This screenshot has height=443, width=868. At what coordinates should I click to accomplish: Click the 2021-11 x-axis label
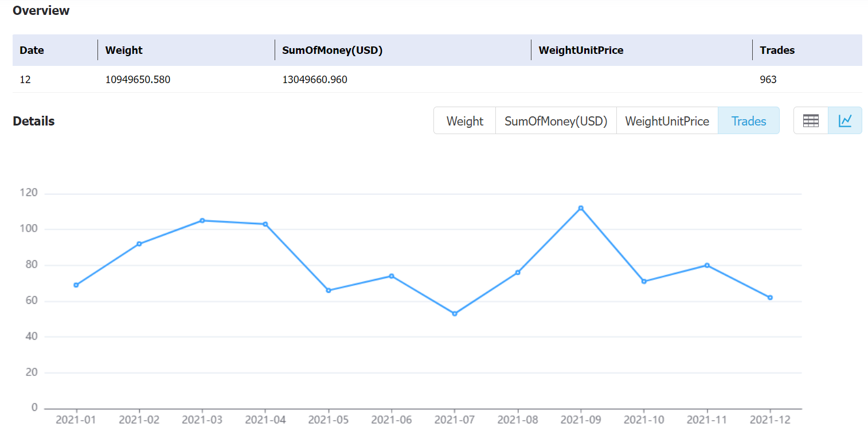point(707,420)
